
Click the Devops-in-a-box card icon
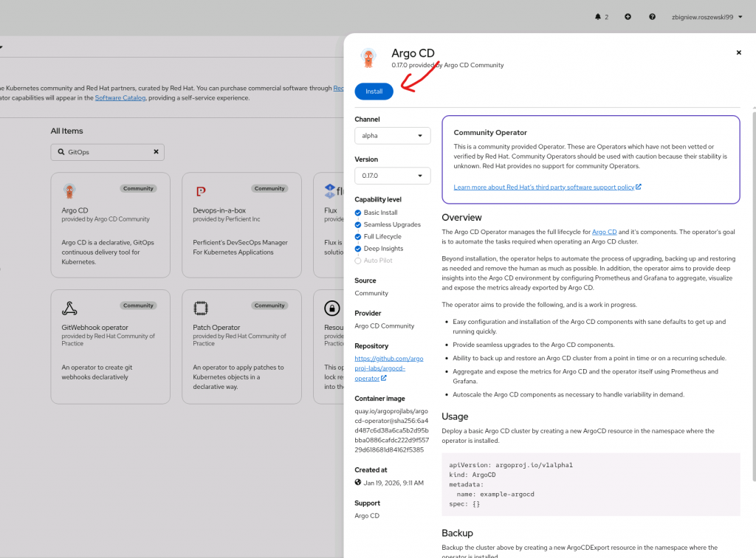click(x=201, y=191)
